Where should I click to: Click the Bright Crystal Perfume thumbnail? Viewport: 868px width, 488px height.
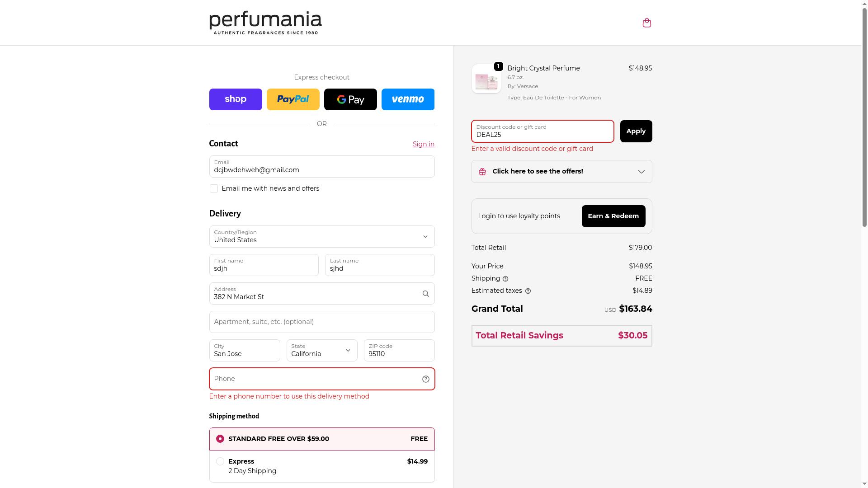pyautogui.click(x=486, y=79)
